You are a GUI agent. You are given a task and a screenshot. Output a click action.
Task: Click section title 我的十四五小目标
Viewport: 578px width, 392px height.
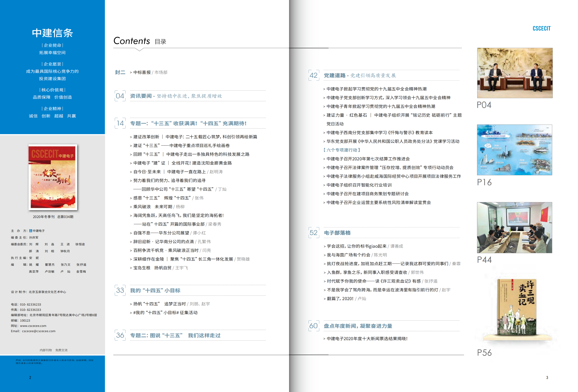click(x=155, y=290)
